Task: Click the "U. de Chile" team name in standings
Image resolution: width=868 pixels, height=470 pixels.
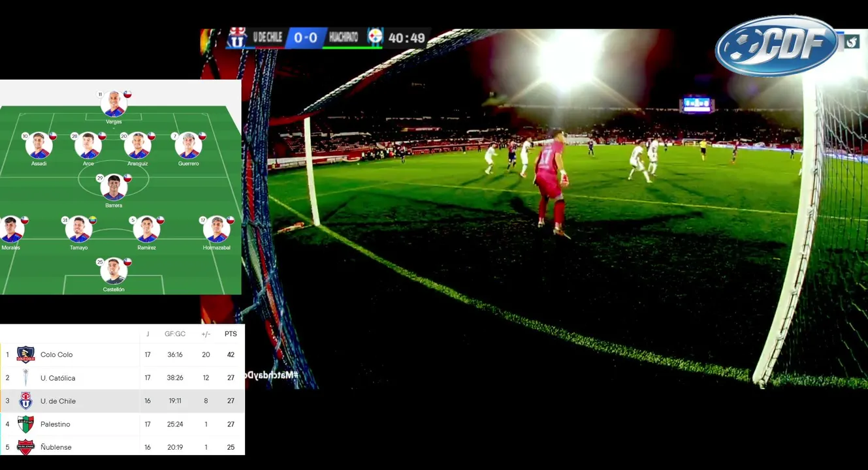Action: pos(58,401)
